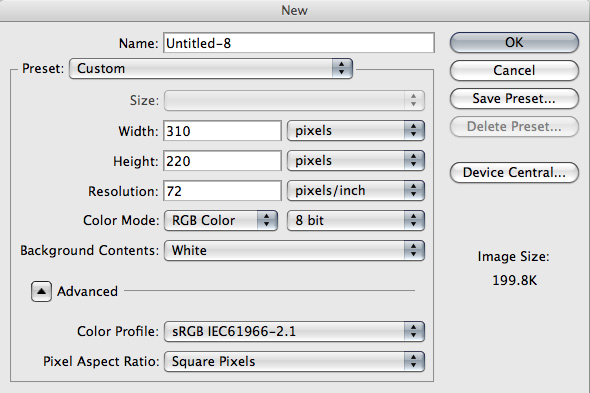Open the Resolution pixels/inch dropdown
The image size is (590, 393).
coord(356,190)
